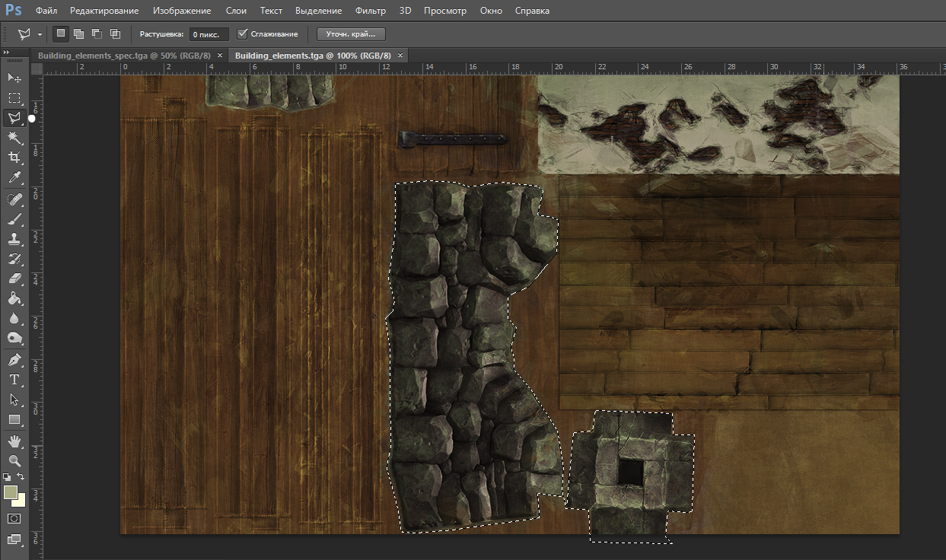Enable Add to selection mode
Screen dimensions: 946x560
click(x=78, y=34)
